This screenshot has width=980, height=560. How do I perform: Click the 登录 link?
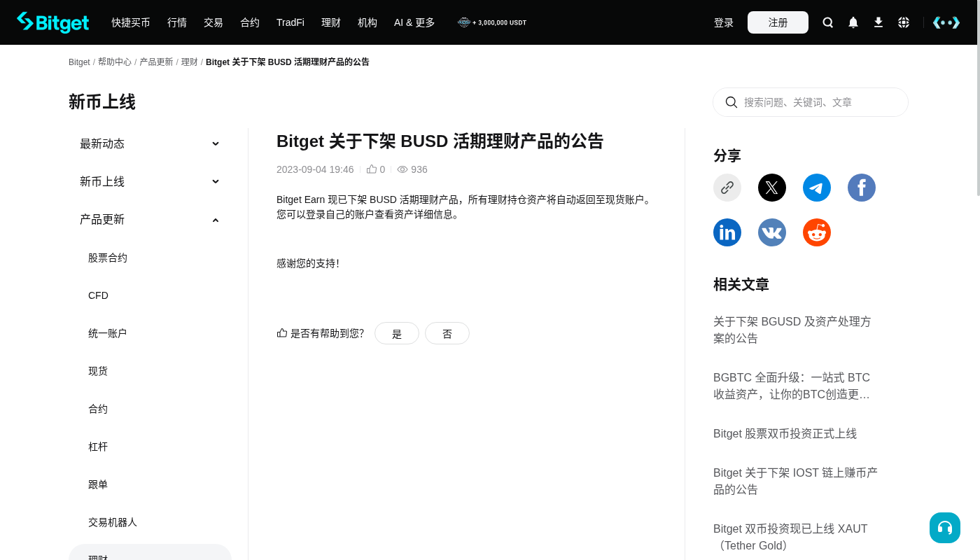(x=724, y=22)
